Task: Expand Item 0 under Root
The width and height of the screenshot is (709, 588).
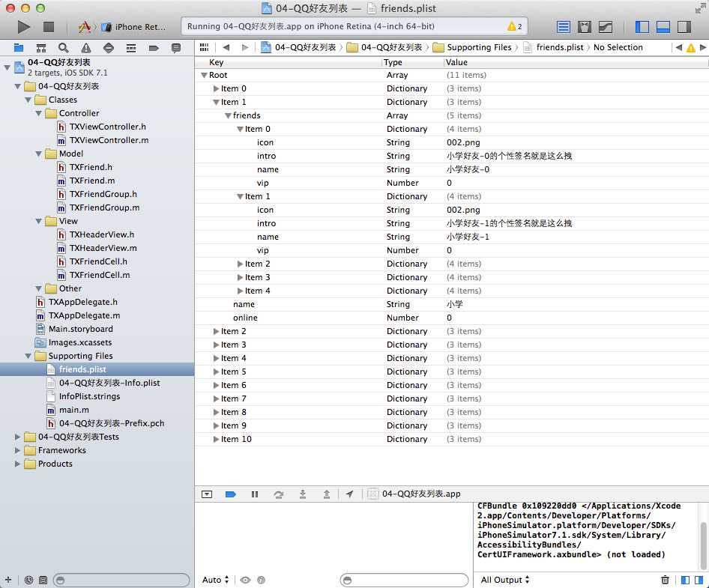Action: tap(216, 89)
